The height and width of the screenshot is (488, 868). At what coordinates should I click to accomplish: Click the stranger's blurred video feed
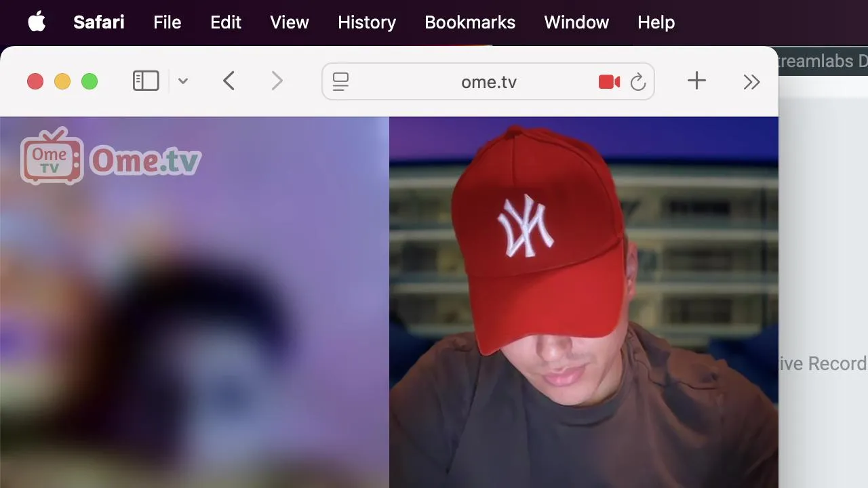coord(195,302)
